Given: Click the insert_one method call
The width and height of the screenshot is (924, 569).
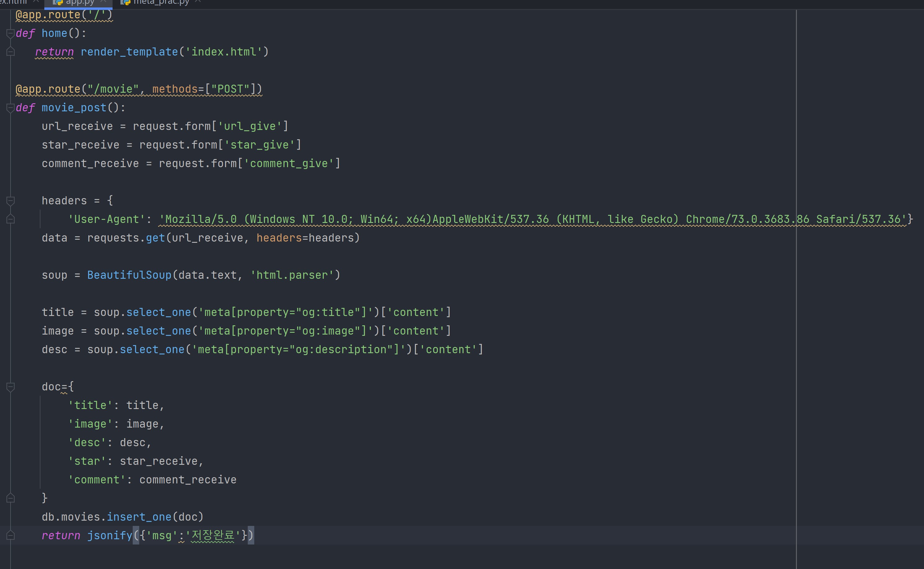Looking at the screenshot, I should (x=139, y=517).
